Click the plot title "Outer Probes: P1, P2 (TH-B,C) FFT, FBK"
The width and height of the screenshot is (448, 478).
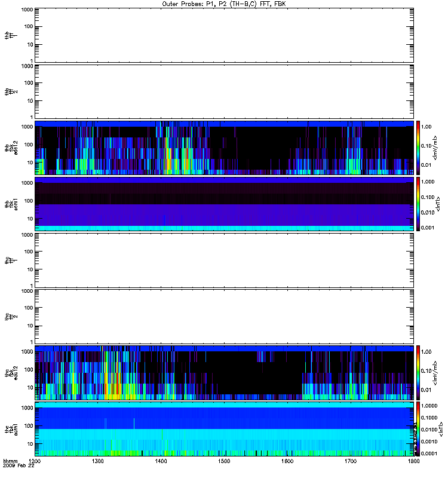224,4
